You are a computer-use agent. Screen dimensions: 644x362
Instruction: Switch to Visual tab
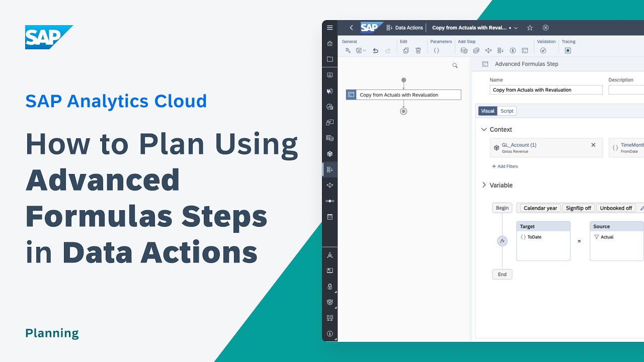pyautogui.click(x=488, y=111)
